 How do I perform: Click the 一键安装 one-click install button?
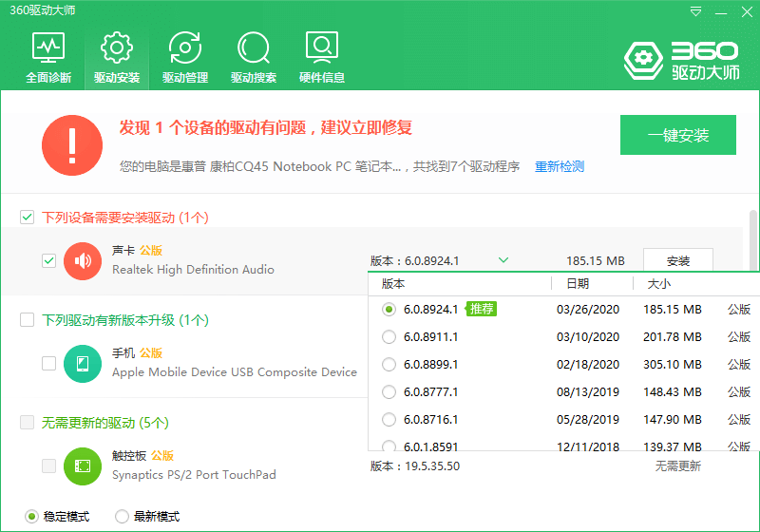[678, 135]
